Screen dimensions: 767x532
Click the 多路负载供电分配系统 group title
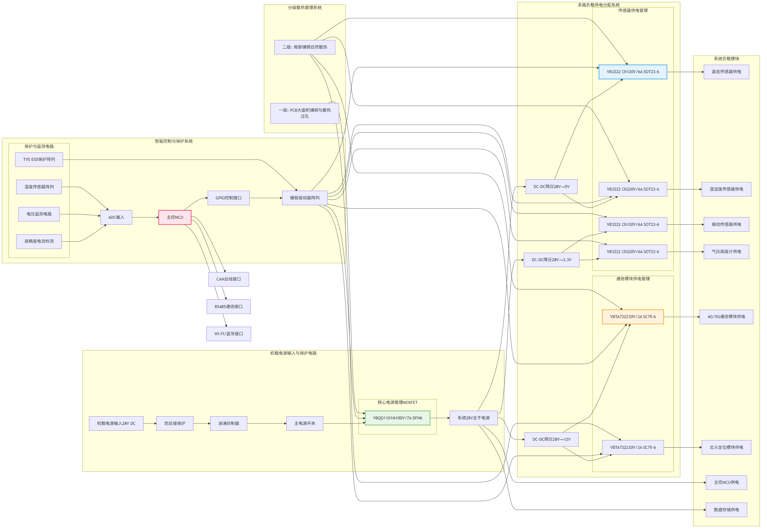(x=599, y=5)
